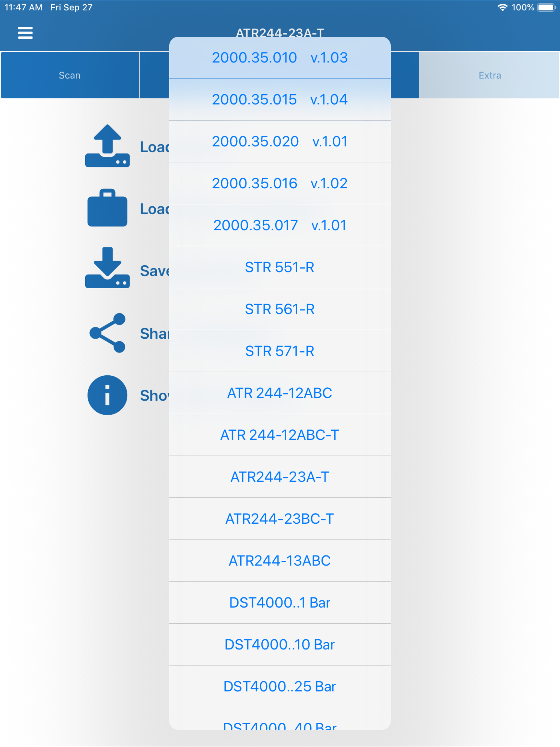Tap the Save download icon

[x=107, y=267]
